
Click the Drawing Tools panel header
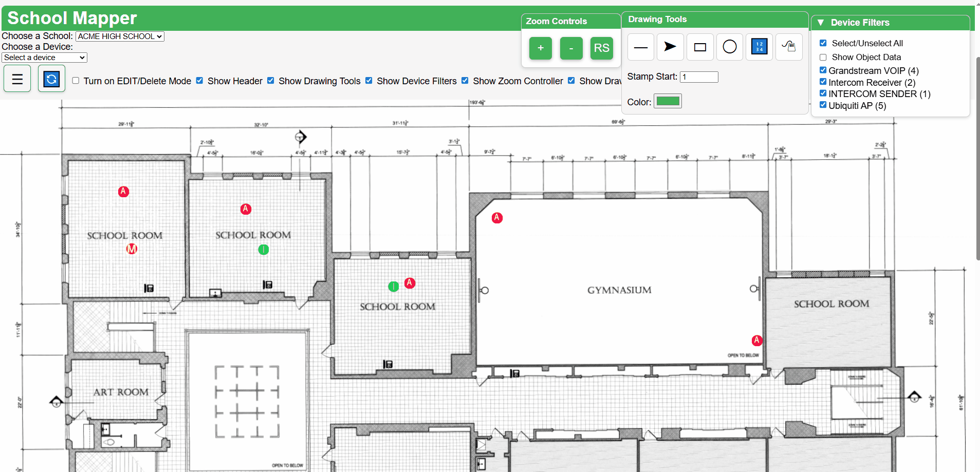pyautogui.click(x=714, y=20)
